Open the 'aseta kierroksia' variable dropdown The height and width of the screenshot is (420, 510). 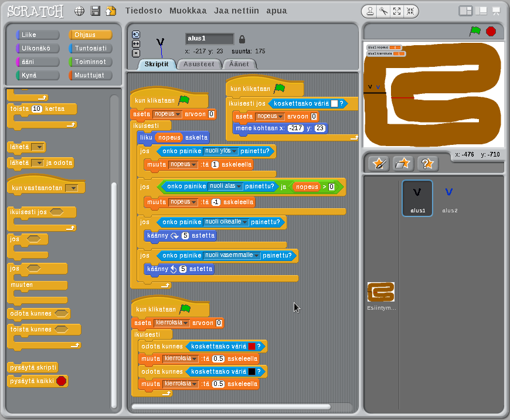click(x=185, y=323)
